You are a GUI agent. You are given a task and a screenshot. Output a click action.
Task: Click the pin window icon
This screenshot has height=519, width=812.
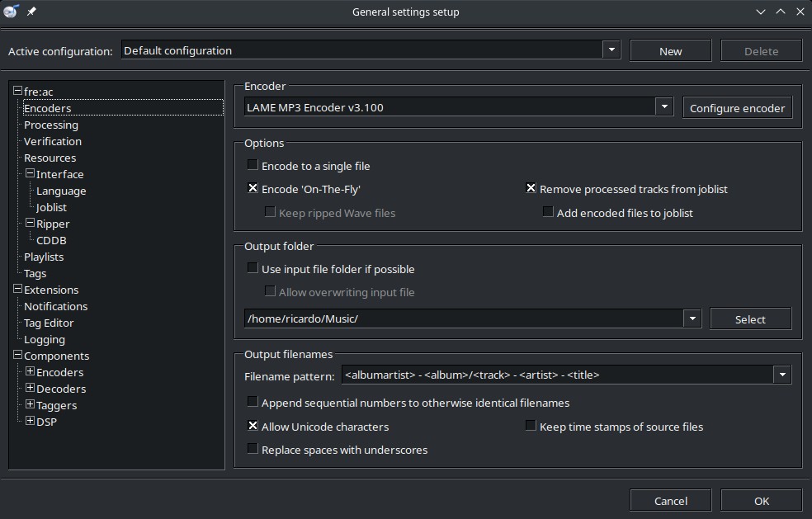(x=31, y=12)
